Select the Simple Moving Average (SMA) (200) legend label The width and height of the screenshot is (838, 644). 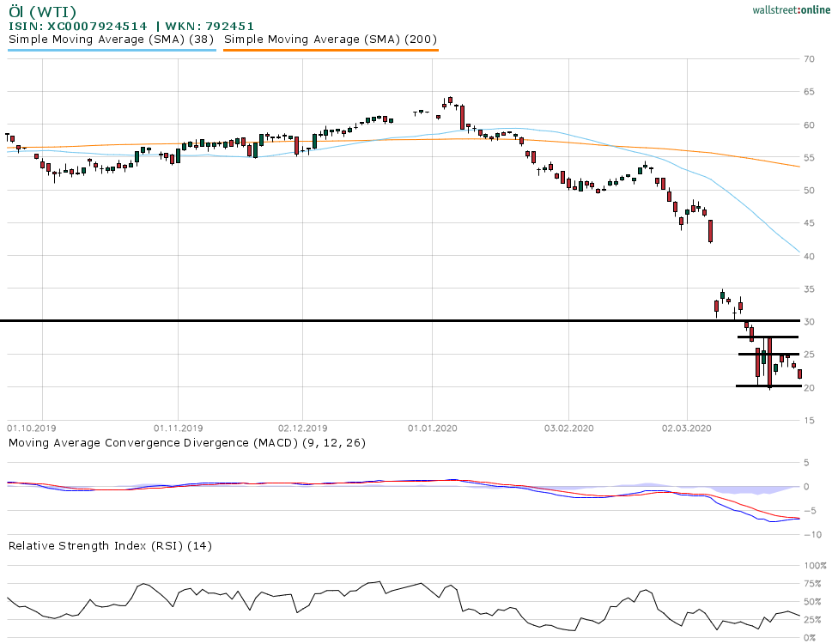pyautogui.click(x=331, y=39)
